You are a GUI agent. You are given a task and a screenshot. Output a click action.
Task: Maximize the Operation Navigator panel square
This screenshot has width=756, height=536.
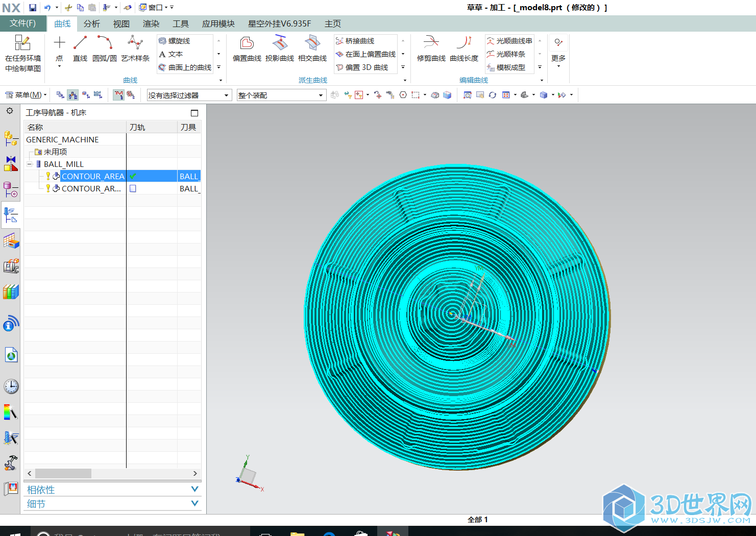pyautogui.click(x=194, y=113)
